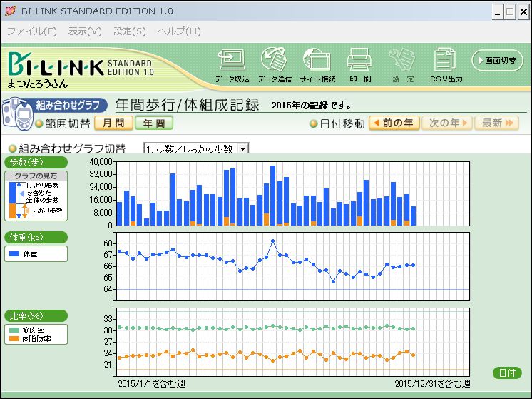Open the ファイル(F) menu
Image resolution: width=532 pixels, height=399 pixels.
31,31
